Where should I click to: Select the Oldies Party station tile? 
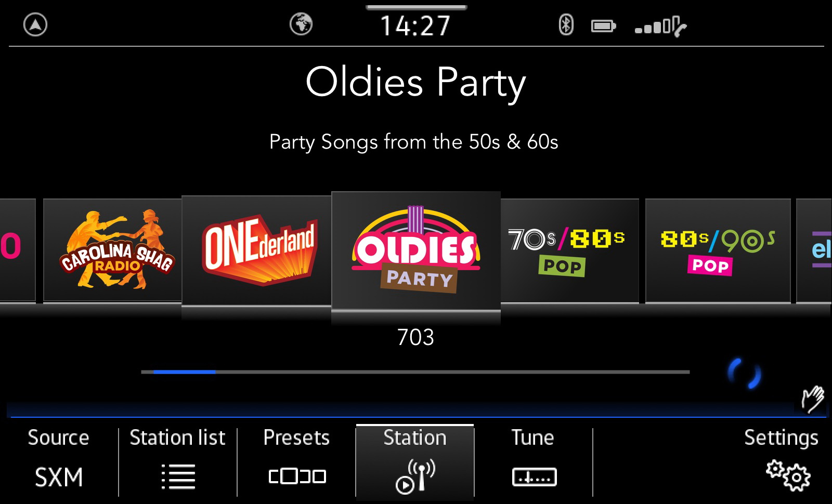(x=416, y=251)
